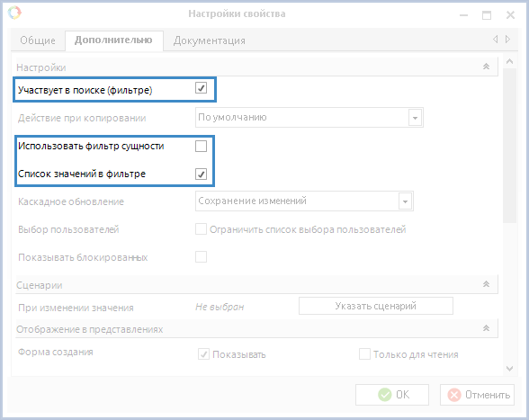The height and width of the screenshot is (420, 529).
Task: Click the tab scroll right arrow
Action: point(507,40)
